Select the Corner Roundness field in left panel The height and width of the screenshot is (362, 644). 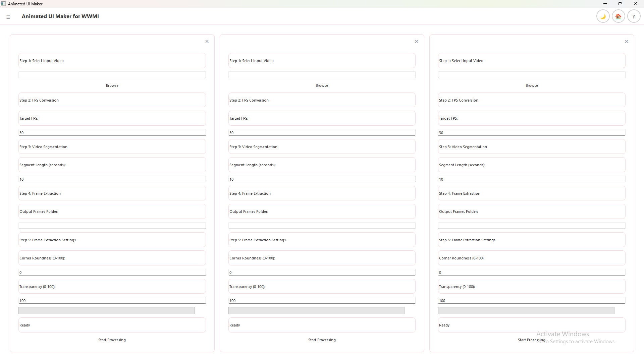coord(112,272)
